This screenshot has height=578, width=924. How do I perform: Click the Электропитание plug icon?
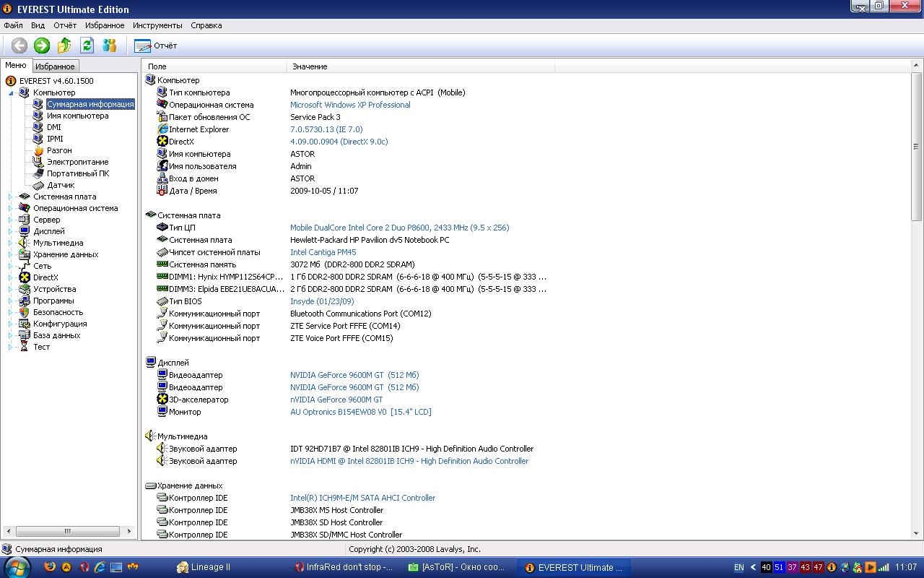[x=38, y=162]
